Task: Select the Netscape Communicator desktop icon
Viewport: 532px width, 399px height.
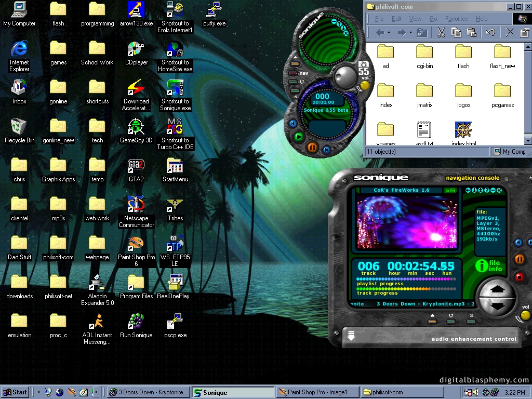Action: 136,206
